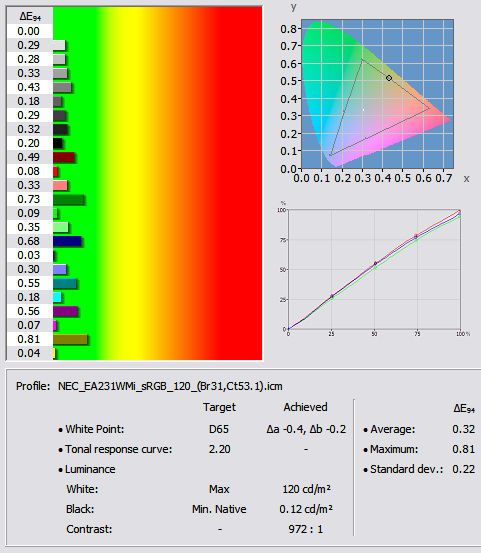Click the 50% point on tonal curve
Viewport: 481px width, 553px height.
(375, 264)
